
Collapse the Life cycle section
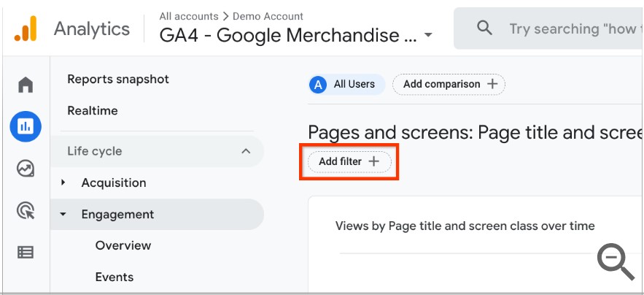pos(246,151)
